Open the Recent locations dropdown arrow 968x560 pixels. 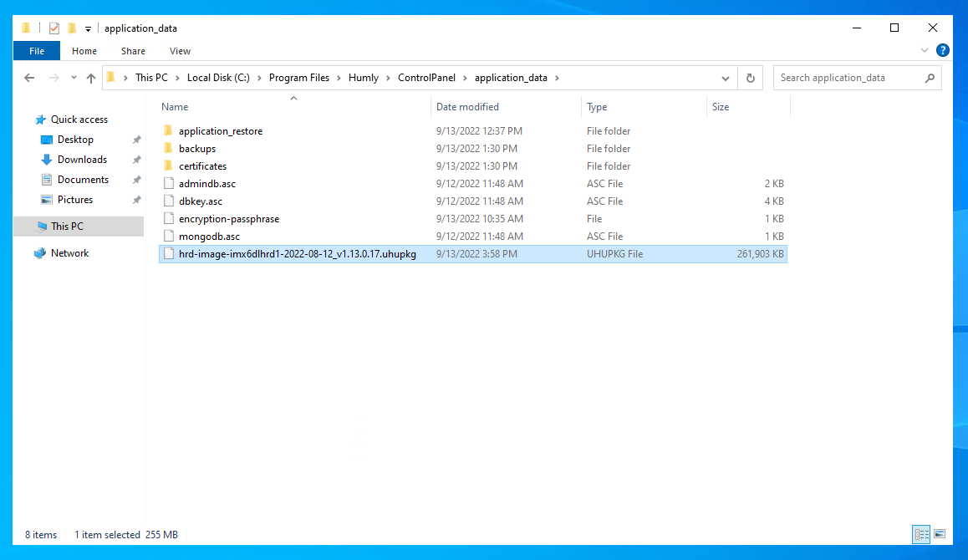(x=74, y=78)
